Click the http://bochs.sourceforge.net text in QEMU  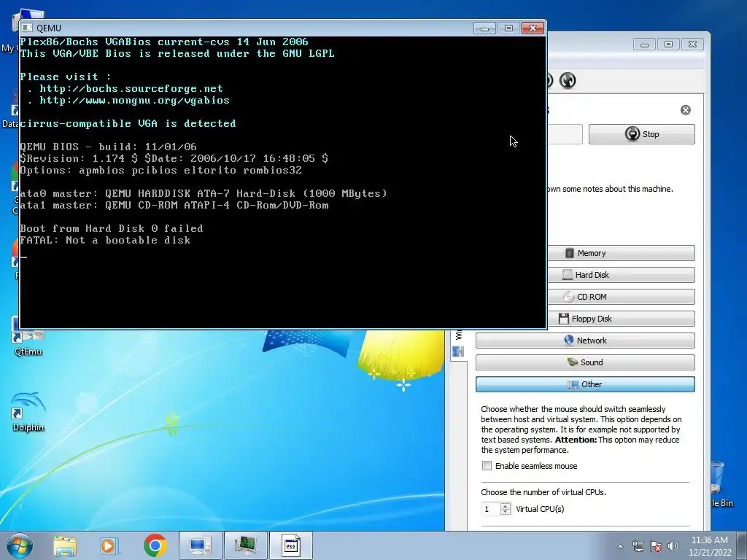tap(131, 88)
